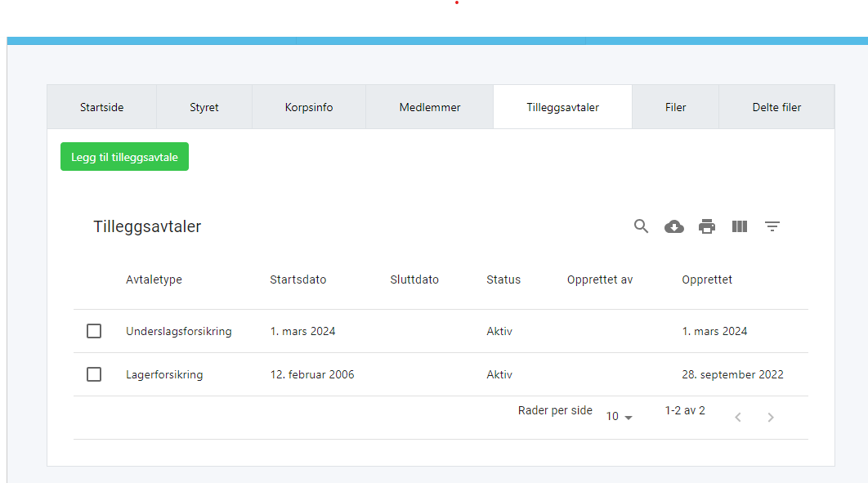
Task: Open the Styret tab
Action: tap(204, 107)
